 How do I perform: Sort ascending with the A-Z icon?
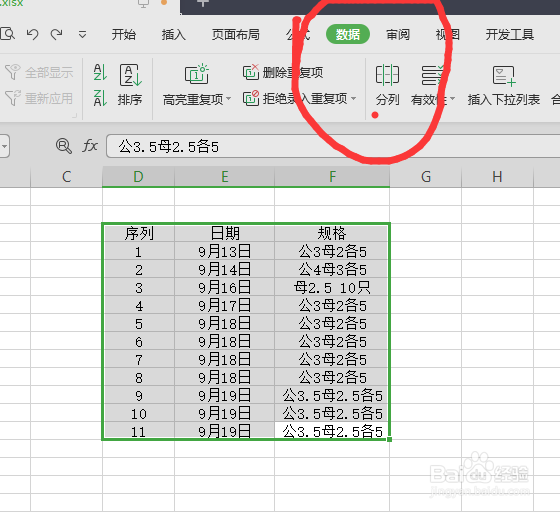100,72
